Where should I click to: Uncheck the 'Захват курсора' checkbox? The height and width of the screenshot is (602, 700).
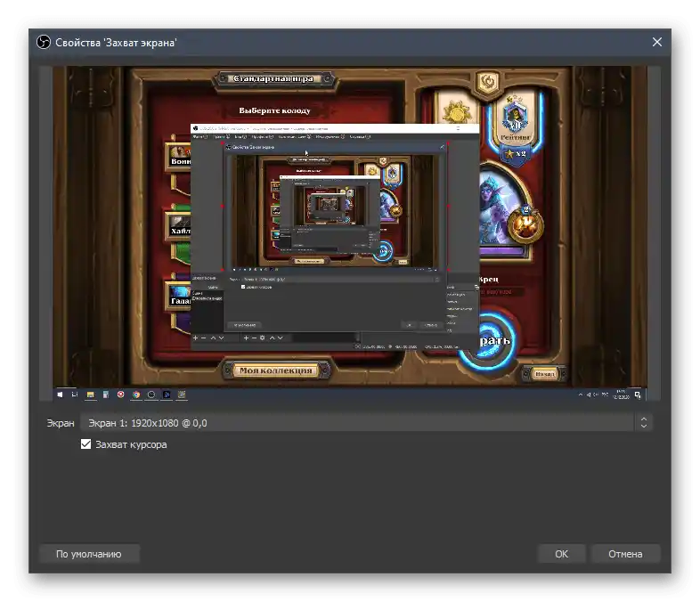[x=85, y=444]
